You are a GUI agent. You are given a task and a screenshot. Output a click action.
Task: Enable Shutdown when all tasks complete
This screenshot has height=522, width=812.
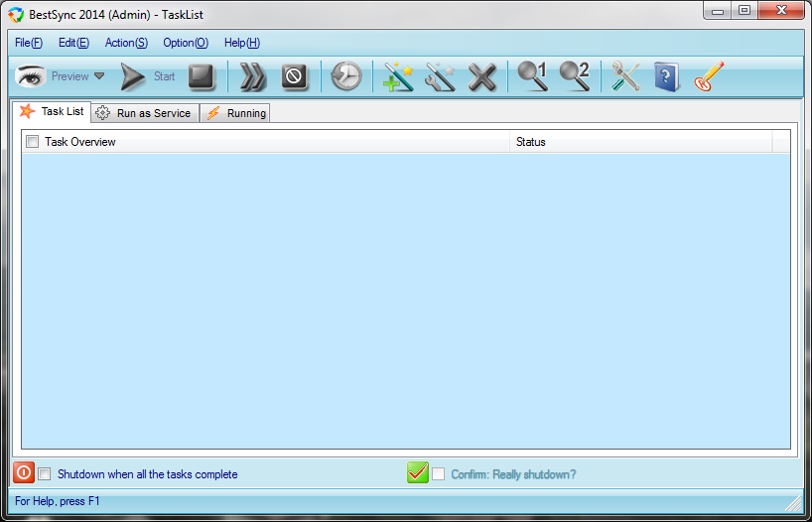45,473
